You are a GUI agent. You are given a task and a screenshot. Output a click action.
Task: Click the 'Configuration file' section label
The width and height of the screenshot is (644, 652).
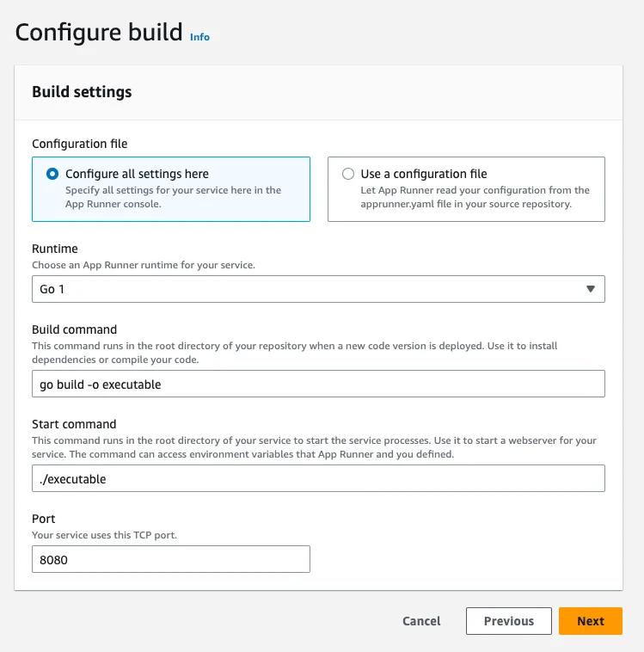click(x=79, y=144)
